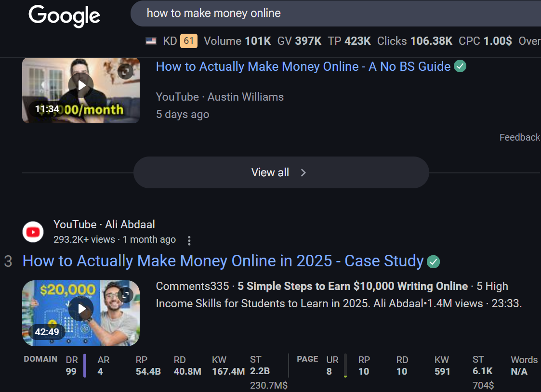Click '5 Simple Steps to Earn $10,000 Writing Online'
Viewport: 541px width, 392px height.
353,286
